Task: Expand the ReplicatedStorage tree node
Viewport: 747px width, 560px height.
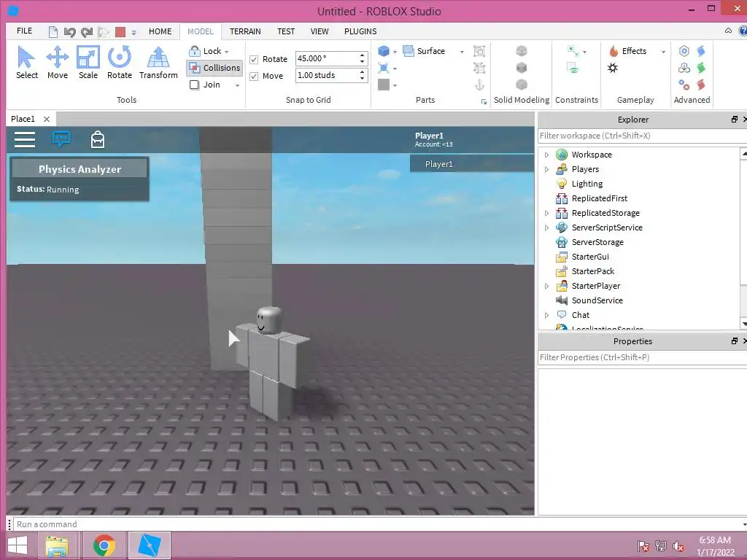Action: point(547,214)
